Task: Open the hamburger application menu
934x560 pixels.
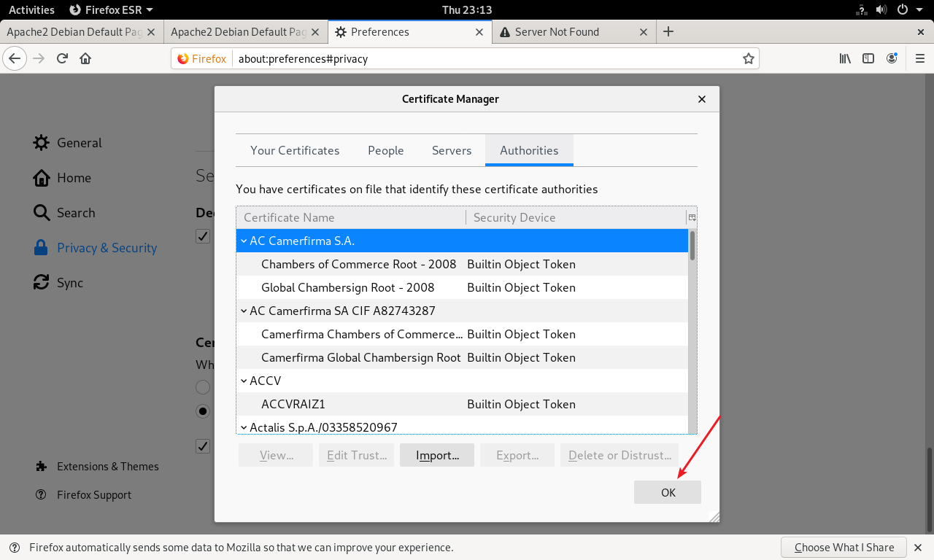Action: tap(920, 58)
